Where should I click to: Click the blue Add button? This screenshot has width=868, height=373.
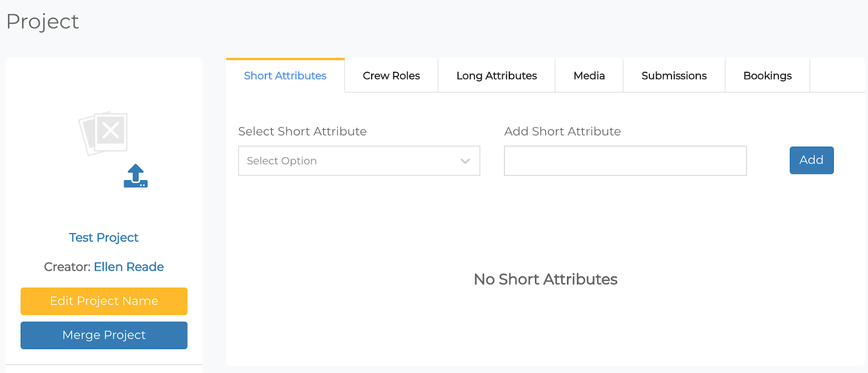[x=811, y=160]
